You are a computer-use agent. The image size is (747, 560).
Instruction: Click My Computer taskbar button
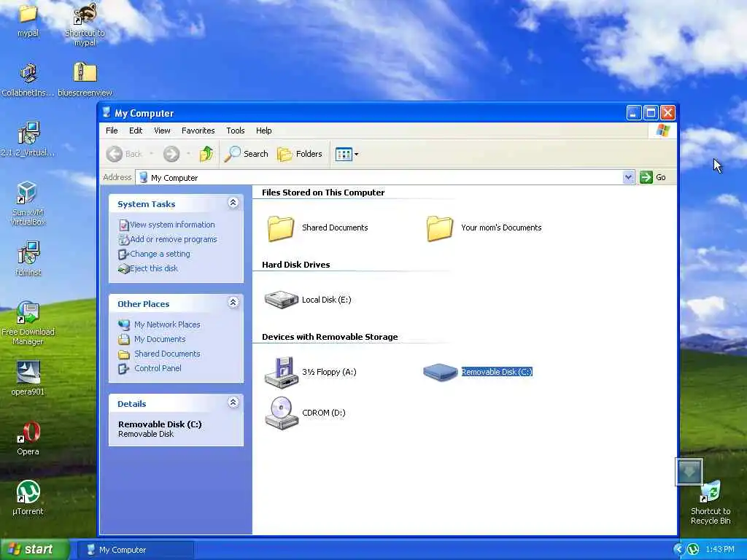(136, 550)
